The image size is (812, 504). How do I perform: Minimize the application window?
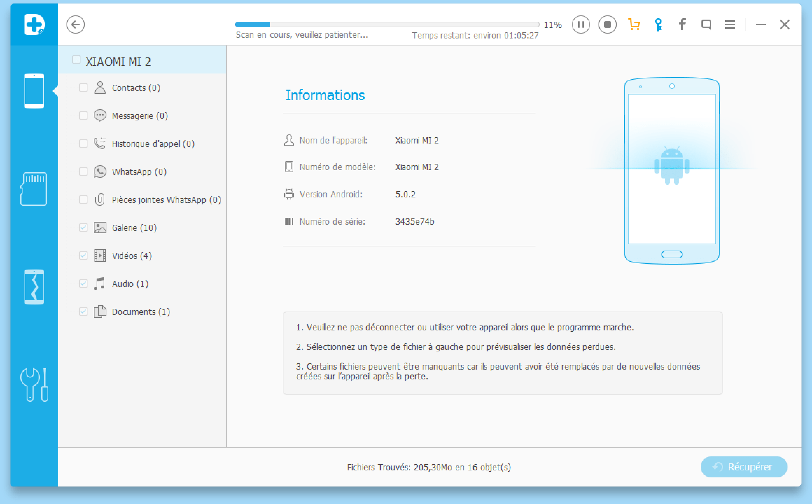[x=761, y=24]
